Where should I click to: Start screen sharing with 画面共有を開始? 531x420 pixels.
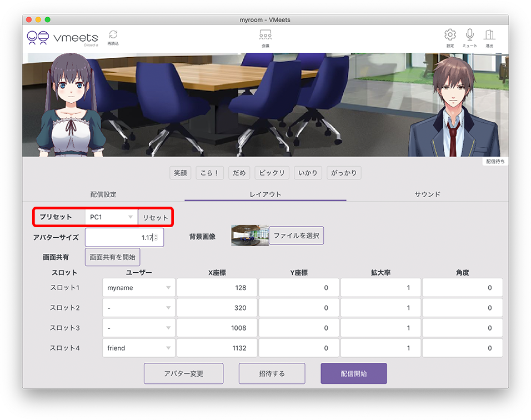pos(112,257)
